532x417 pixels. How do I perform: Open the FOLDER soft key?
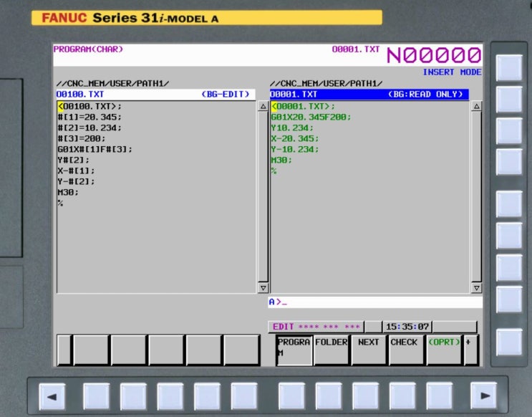click(x=332, y=350)
